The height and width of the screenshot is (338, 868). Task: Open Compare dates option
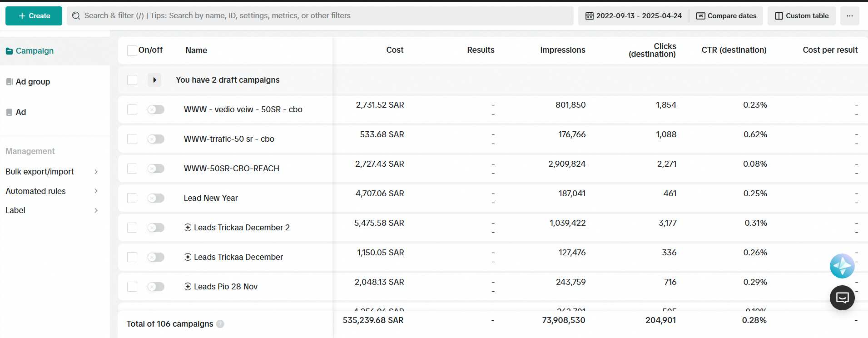coord(726,16)
